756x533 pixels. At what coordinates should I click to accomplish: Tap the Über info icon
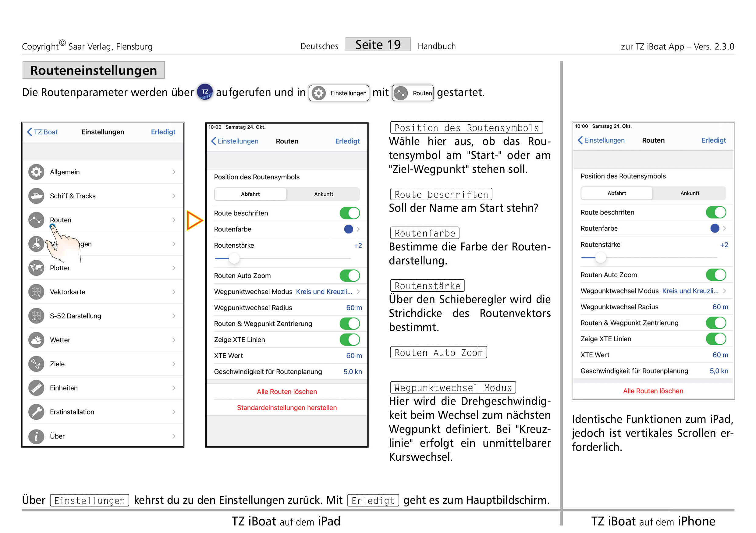point(36,436)
